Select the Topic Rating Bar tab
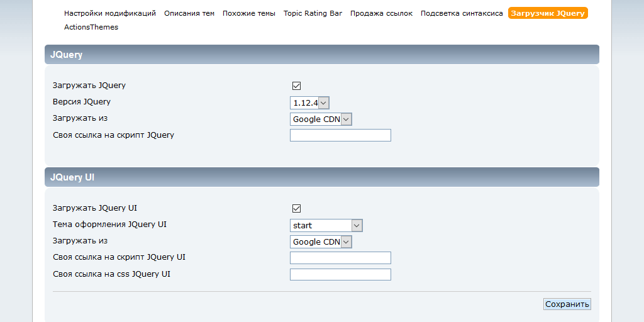Image resolution: width=644 pixels, height=322 pixels. tap(313, 13)
